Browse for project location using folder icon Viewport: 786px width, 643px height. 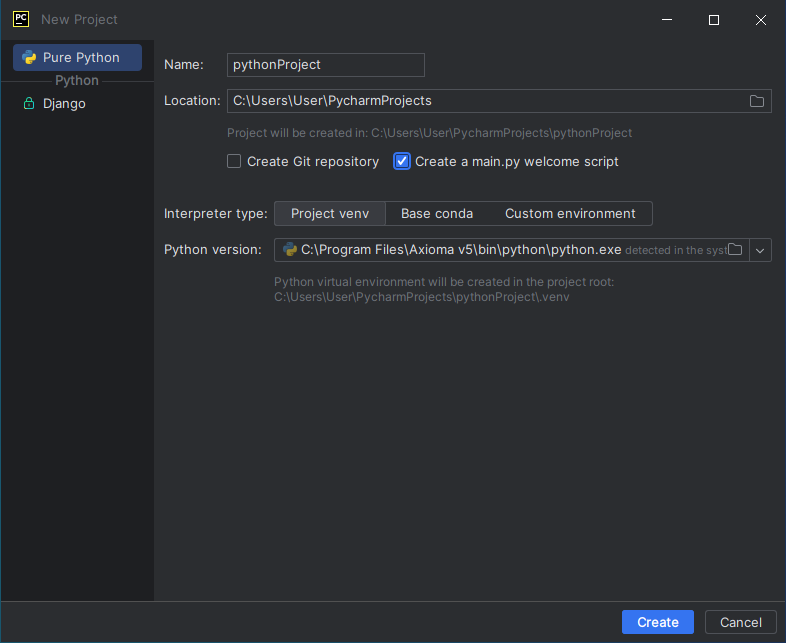[757, 101]
